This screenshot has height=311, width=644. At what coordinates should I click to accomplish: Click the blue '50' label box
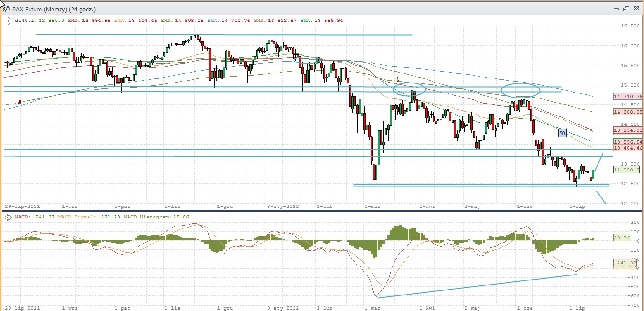click(x=562, y=133)
